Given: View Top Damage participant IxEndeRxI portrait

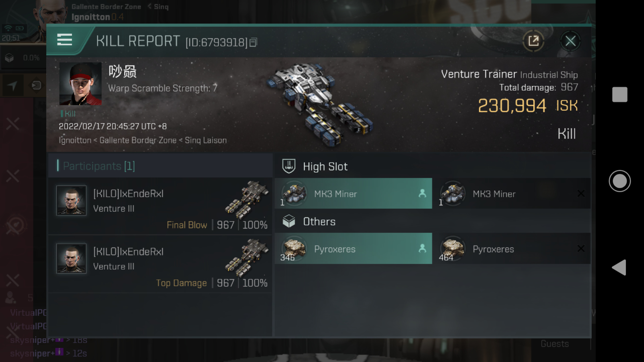Looking at the screenshot, I should coord(71,258).
